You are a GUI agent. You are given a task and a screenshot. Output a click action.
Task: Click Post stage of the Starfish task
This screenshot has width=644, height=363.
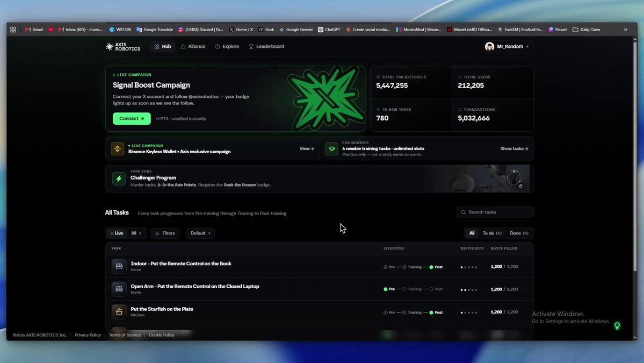tap(436, 312)
